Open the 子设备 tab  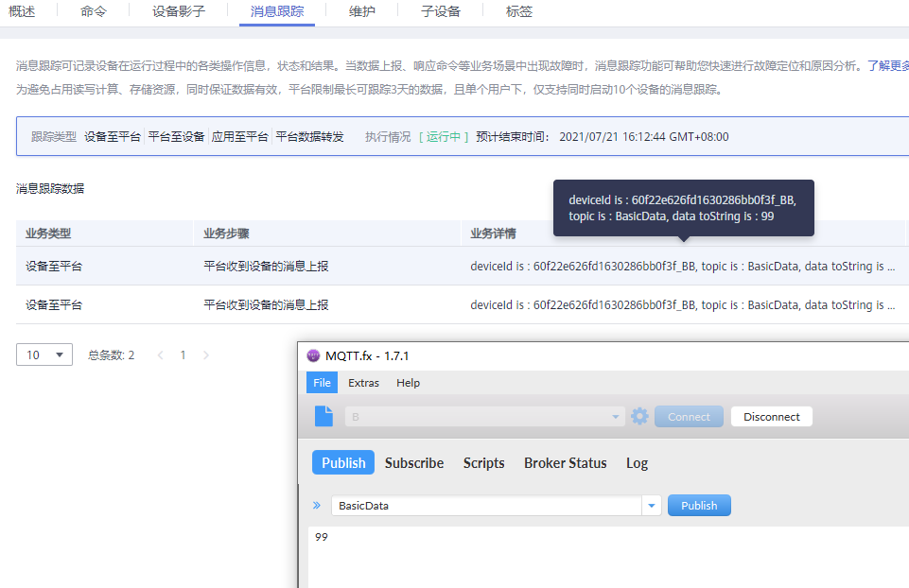[x=441, y=11]
